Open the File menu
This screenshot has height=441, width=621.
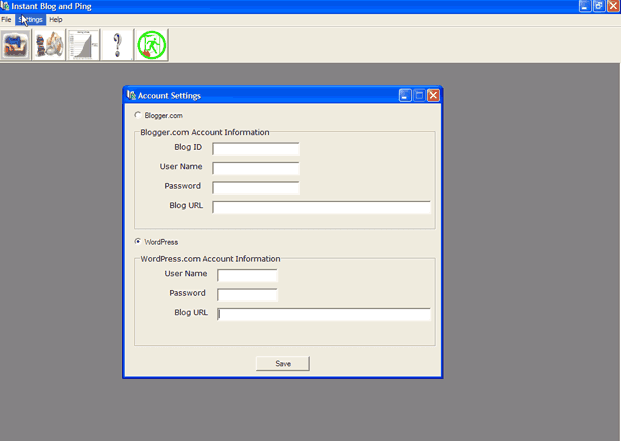tap(6, 20)
